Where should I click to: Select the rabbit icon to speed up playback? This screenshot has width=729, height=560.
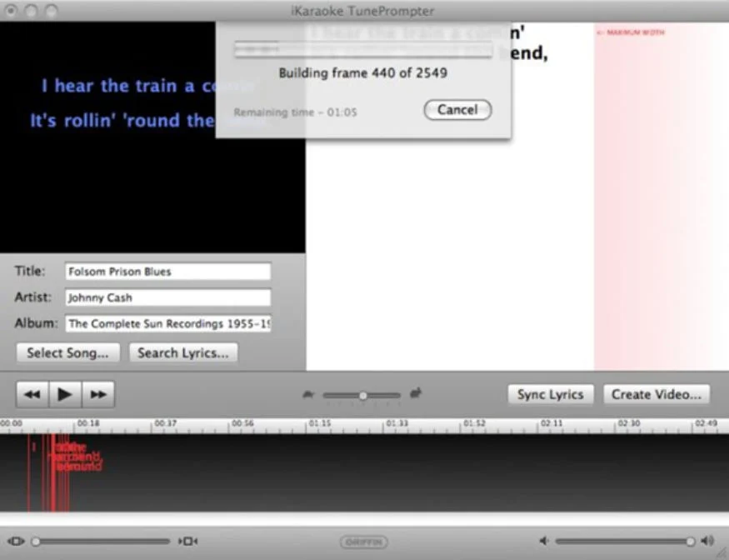(416, 394)
